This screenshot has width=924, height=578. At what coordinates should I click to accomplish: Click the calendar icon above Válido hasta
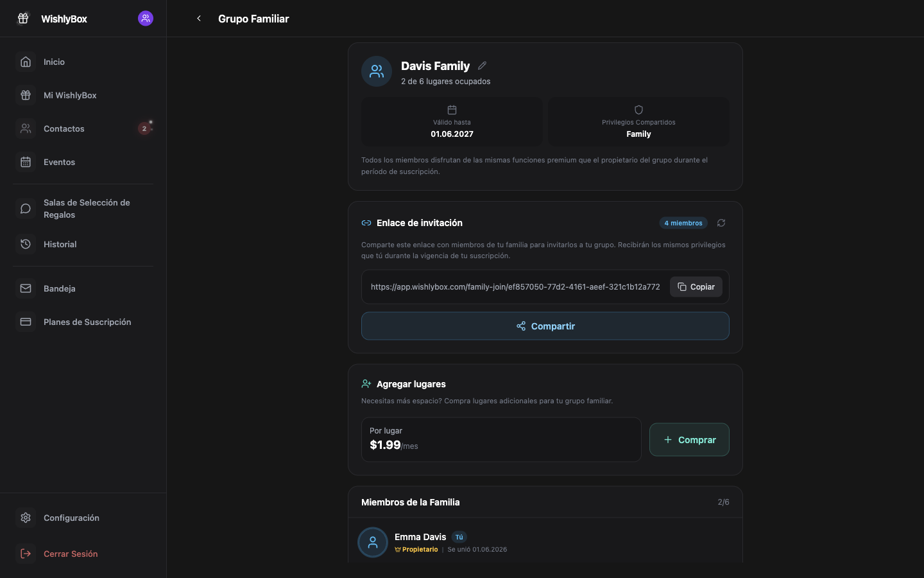point(452,110)
